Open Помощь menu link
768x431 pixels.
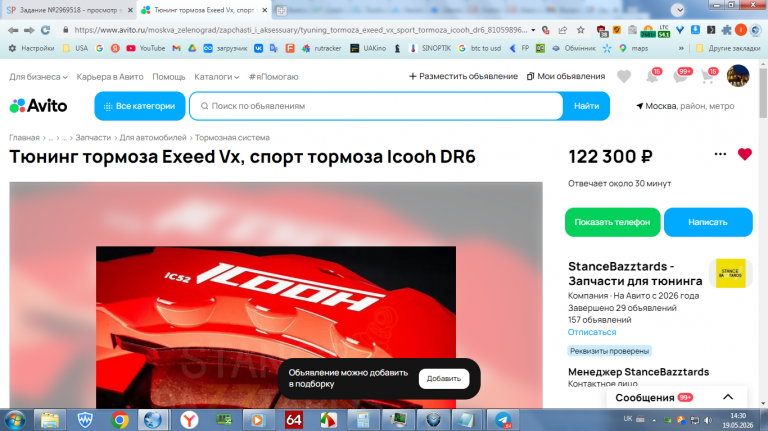tap(168, 77)
